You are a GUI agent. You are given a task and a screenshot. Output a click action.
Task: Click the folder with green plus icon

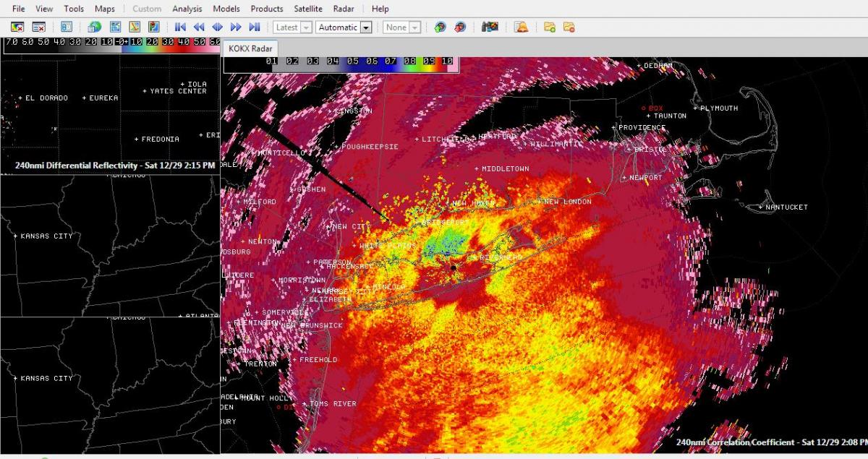(550, 27)
